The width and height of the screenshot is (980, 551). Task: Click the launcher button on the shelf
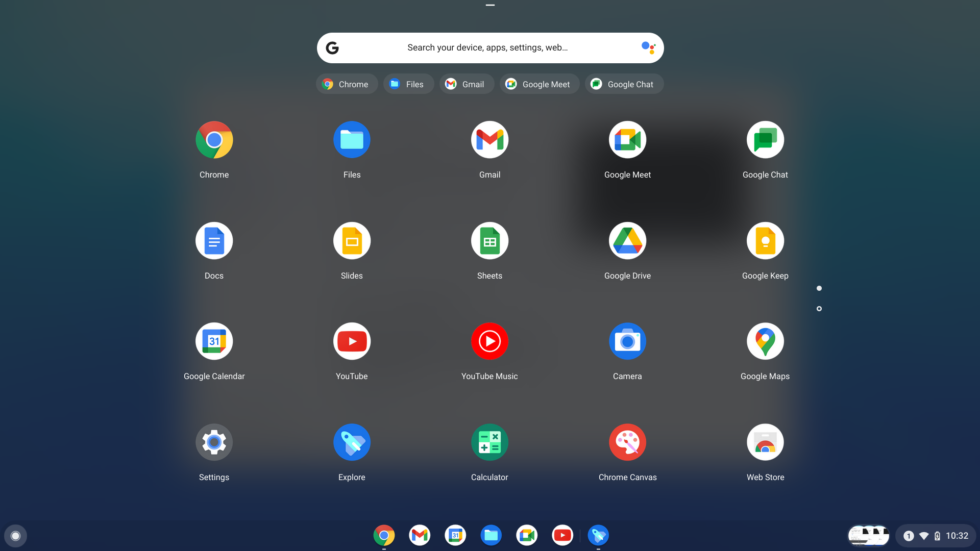(15, 536)
